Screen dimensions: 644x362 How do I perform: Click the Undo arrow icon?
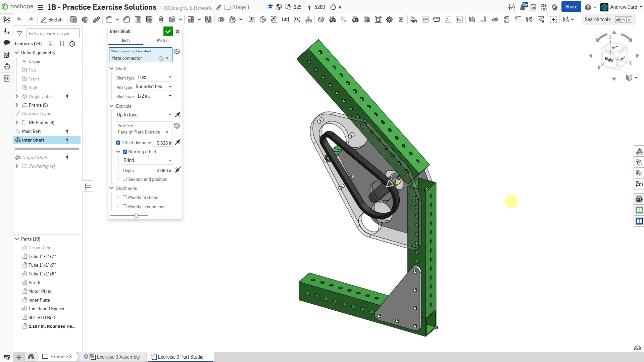click(19, 20)
